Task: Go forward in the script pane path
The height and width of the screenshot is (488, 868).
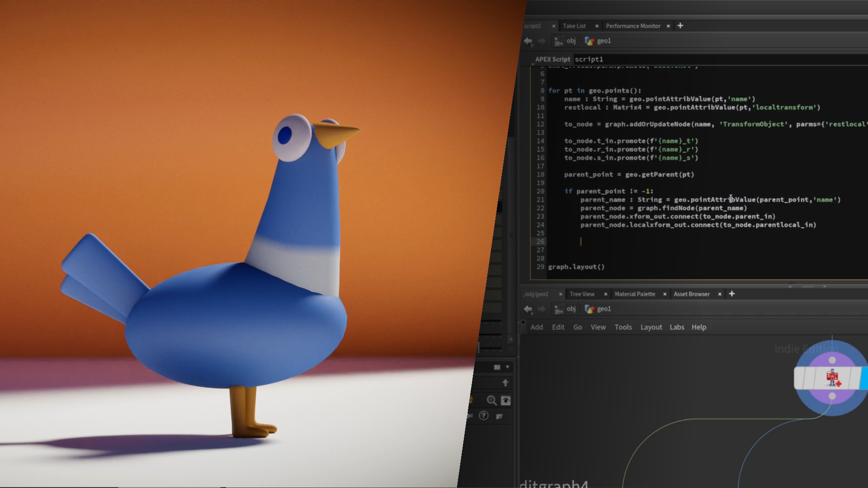Action: click(x=542, y=41)
